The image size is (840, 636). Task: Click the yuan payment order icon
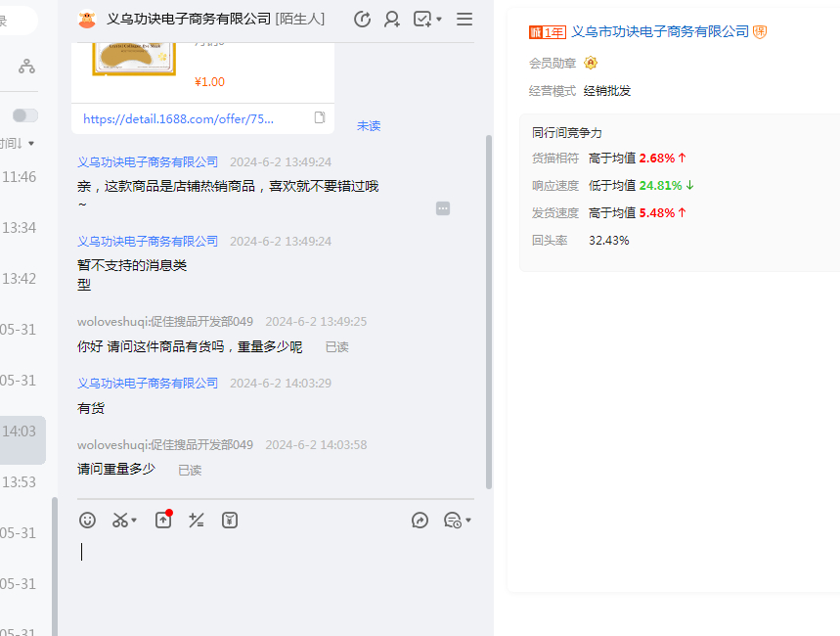click(x=230, y=521)
